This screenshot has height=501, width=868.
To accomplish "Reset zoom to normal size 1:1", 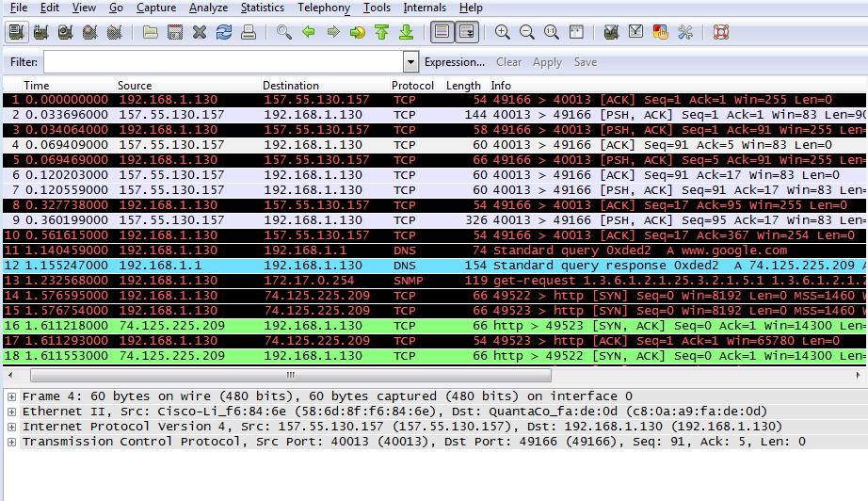I will coord(552,32).
